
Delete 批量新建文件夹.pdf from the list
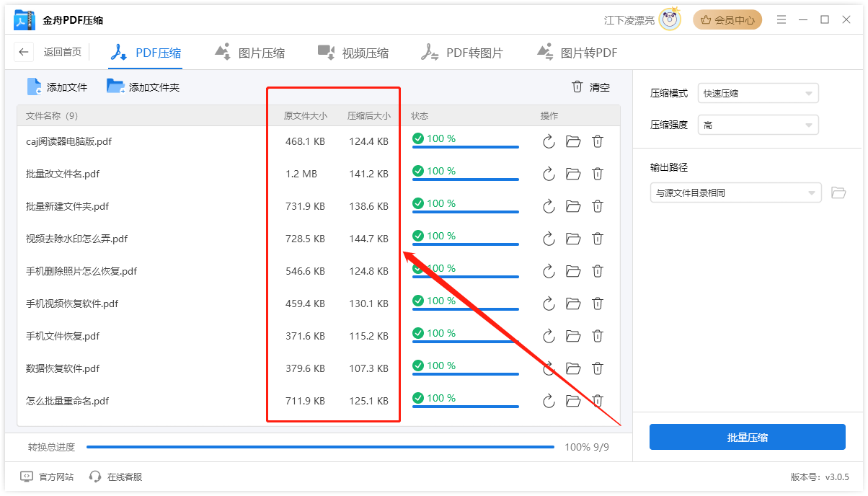point(598,207)
